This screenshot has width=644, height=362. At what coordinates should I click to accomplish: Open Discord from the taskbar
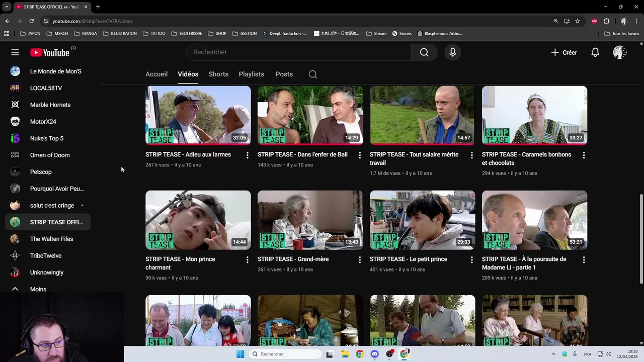(x=374, y=354)
